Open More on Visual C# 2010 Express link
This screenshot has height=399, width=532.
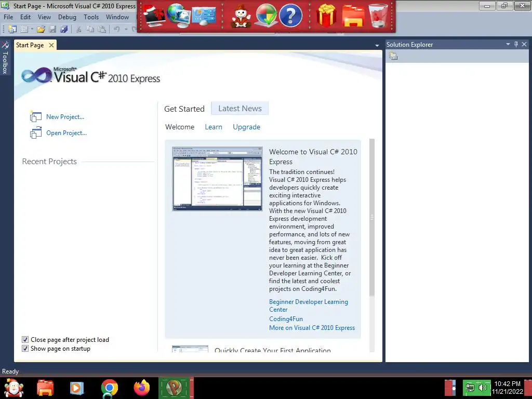(312, 328)
